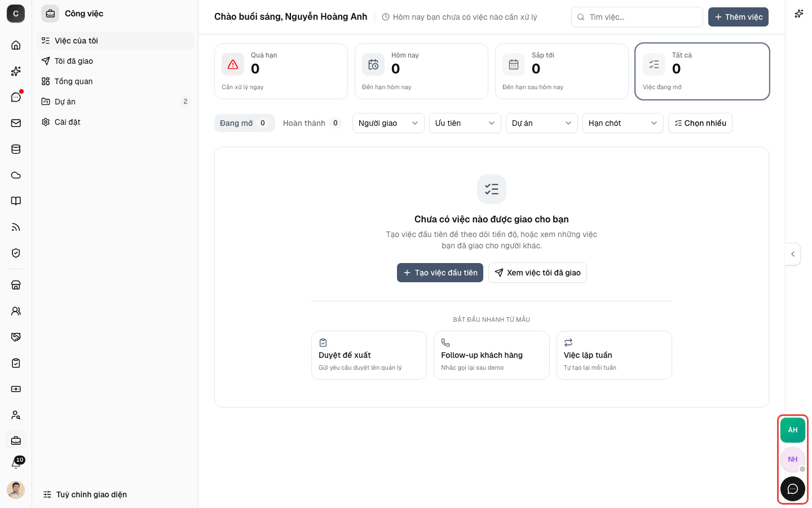
Task: Open the banknote icon in the left rail
Action: pos(16,389)
